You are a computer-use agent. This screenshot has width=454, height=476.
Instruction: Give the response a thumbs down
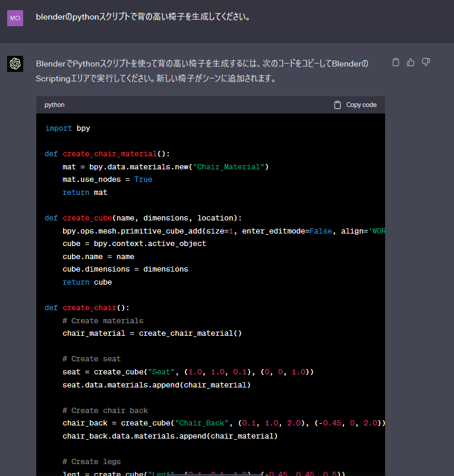click(x=426, y=62)
